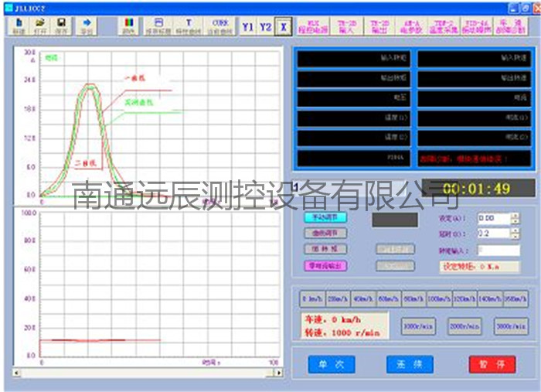Click the 转速输入 speed input field

click(x=498, y=251)
